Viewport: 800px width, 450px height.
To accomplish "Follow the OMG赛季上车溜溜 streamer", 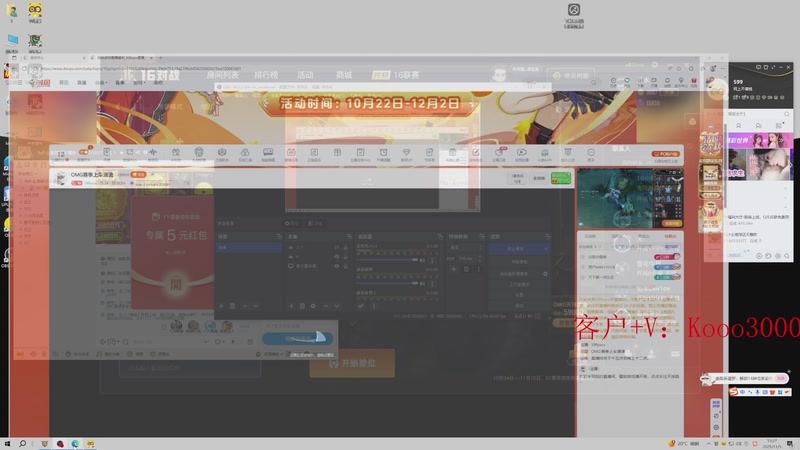I will (138, 175).
